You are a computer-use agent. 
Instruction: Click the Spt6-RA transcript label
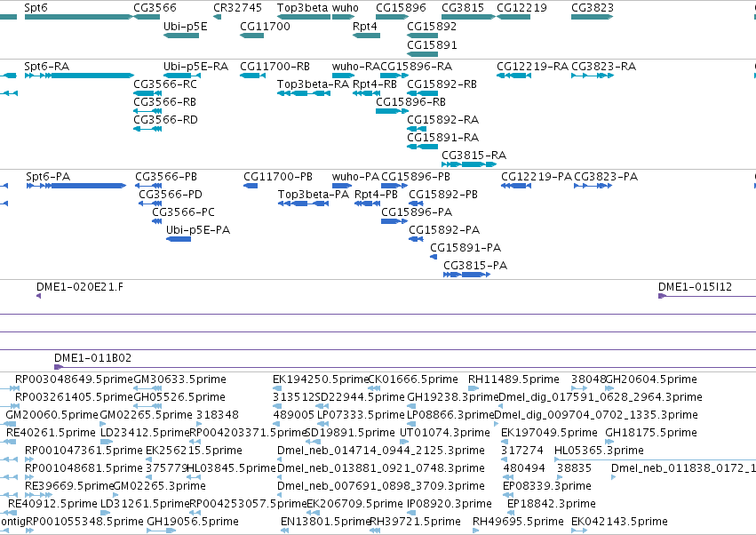47,66
